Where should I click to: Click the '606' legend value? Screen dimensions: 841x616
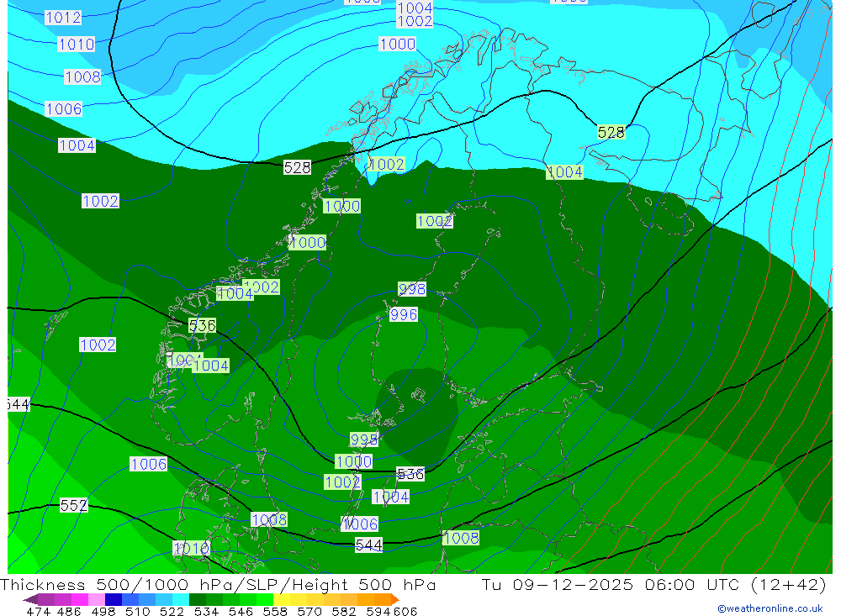coord(405,611)
